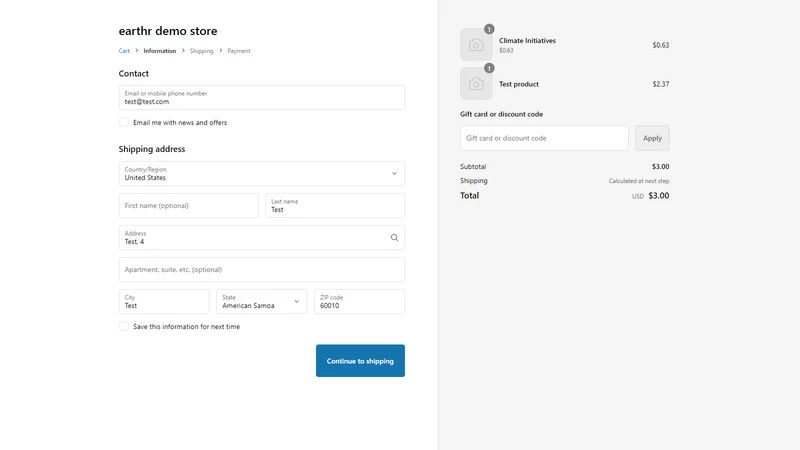Select the Shipping breadcrumb step
The image size is (800, 450).
click(202, 51)
